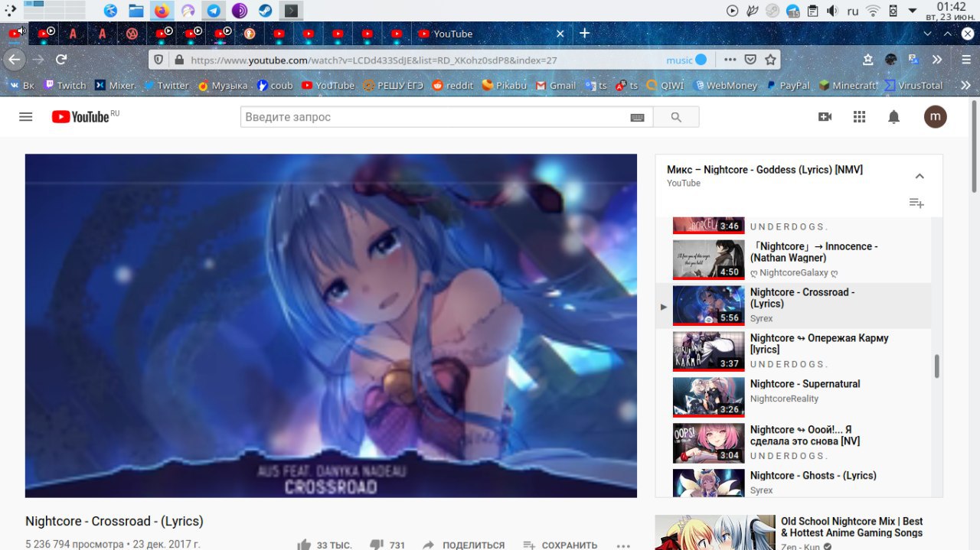This screenshot has width=980, height=550.
Task: Open Steam from the taskbar
Action: 265,11
